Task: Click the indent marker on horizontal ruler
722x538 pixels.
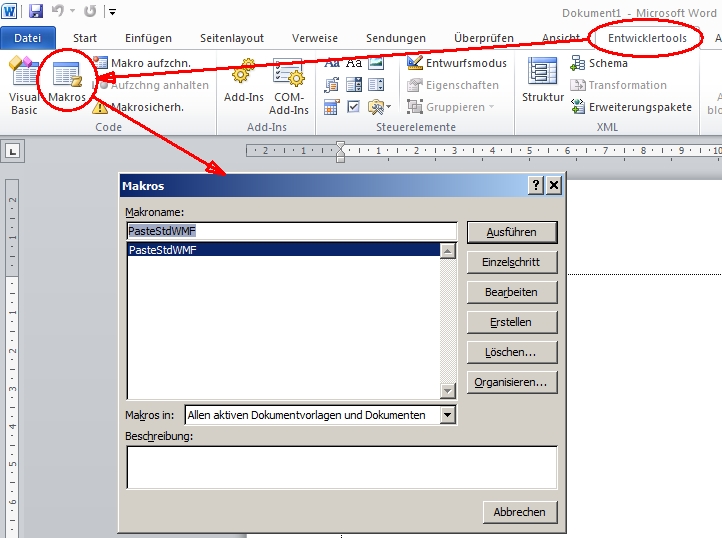Action: coord(340,152)
